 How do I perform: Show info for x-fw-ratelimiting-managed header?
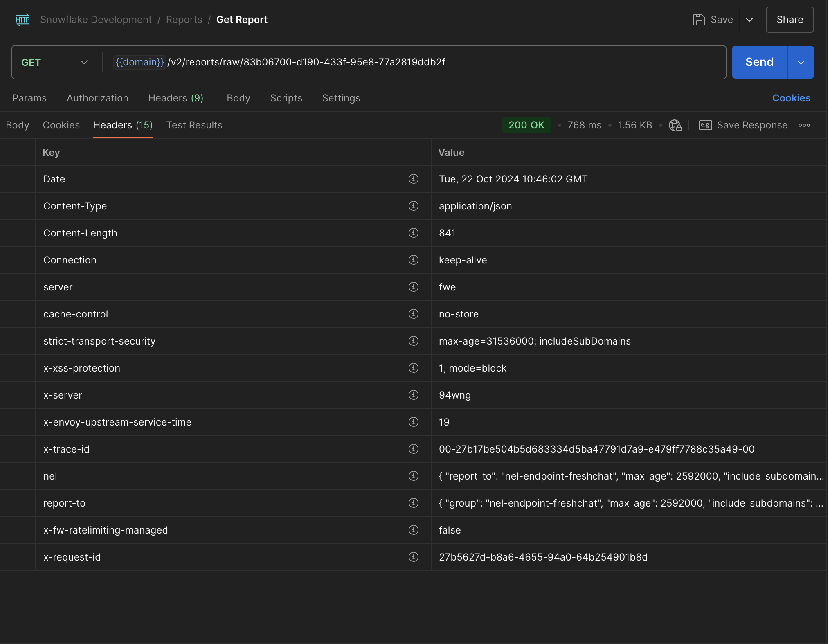pos(414,530)
